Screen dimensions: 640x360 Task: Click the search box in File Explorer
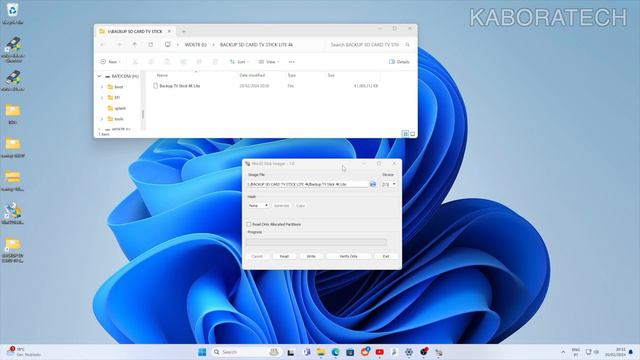[x=364, y=44]
